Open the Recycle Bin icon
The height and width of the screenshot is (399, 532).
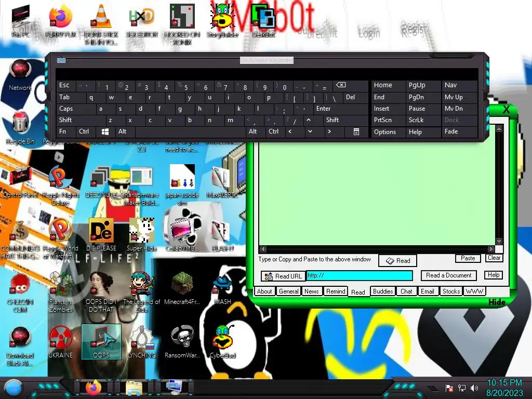pyautogui.click(x=20, y=128)
